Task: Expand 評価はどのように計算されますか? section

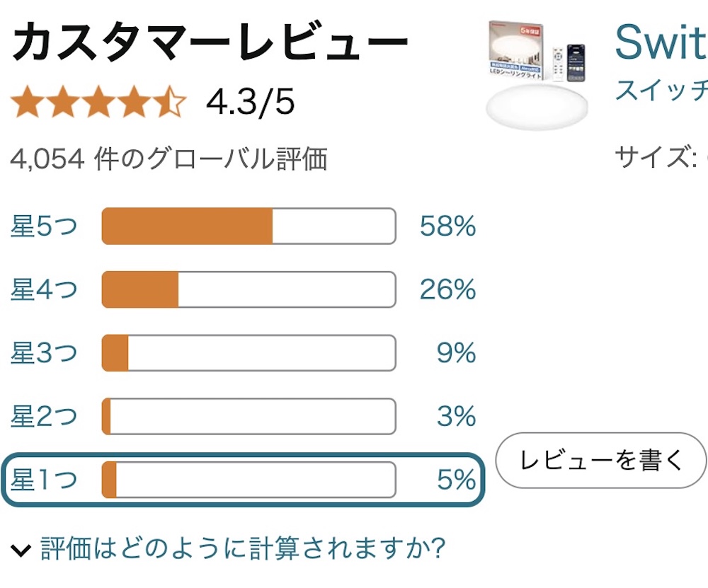Action: click(x=242, y=548)
